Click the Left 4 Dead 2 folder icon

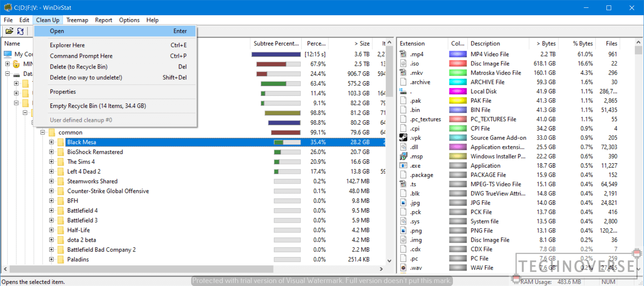61,172
